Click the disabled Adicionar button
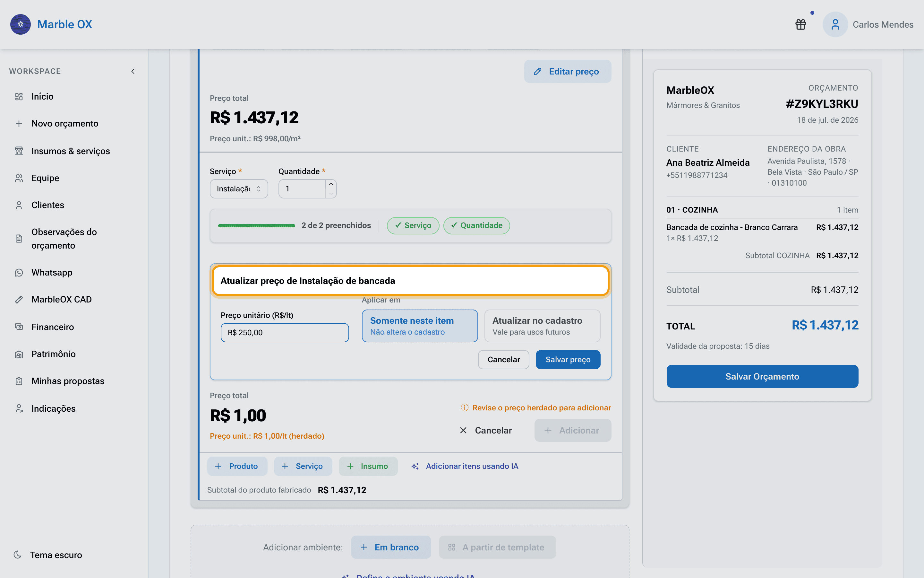This screenshot has width=924, height=578. tap(573, 430)
